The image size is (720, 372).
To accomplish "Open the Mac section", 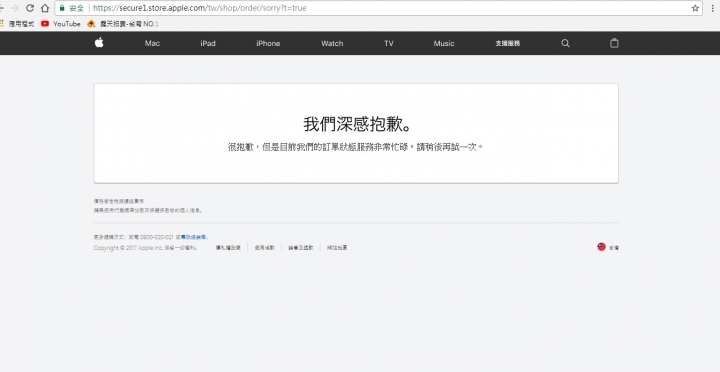I will click(x=152, y=43).
